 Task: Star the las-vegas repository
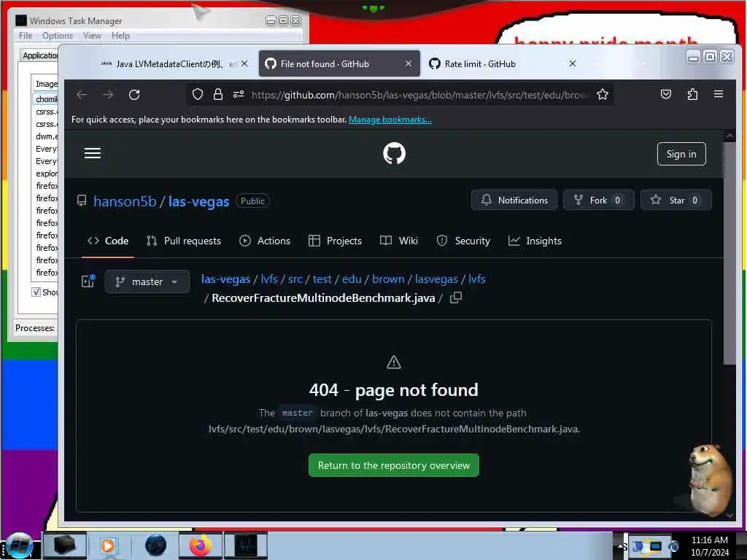[x=676, y=200]
